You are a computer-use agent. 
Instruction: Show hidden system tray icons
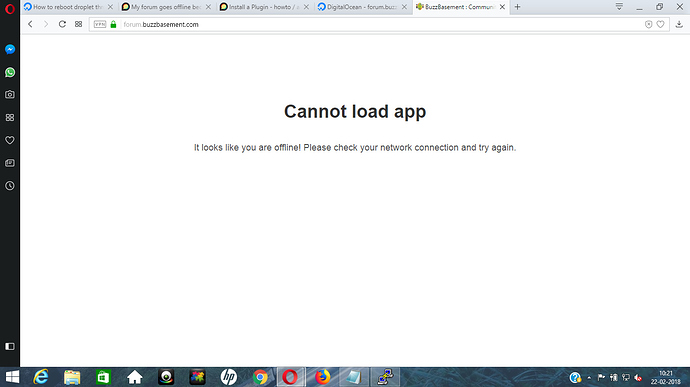pyautogui.click(x=589, y=377)
